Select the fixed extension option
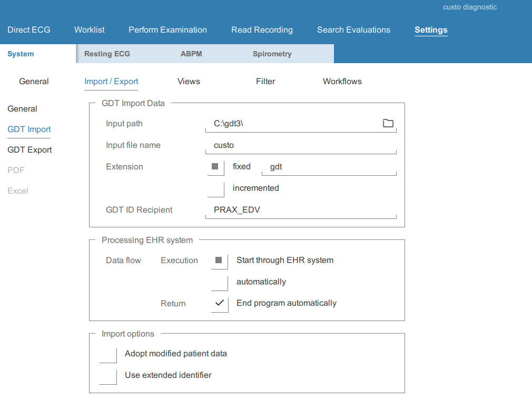Screen dimensions: 532x410 (x=215, y=167)
